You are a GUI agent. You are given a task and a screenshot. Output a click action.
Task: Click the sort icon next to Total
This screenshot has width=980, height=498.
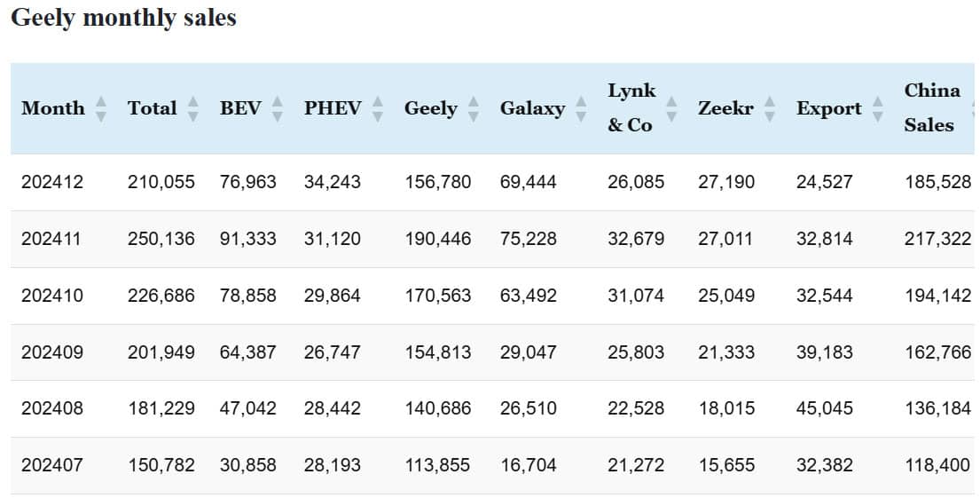point(193,109)
